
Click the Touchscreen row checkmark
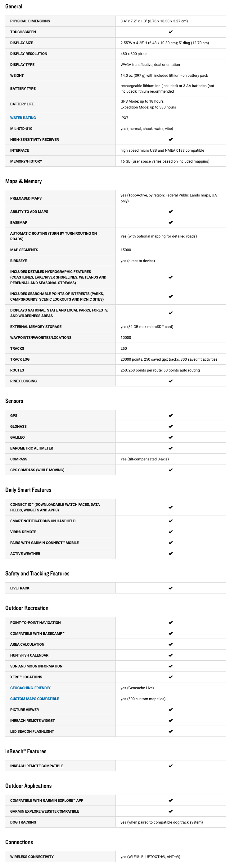(x=170, y=32)
